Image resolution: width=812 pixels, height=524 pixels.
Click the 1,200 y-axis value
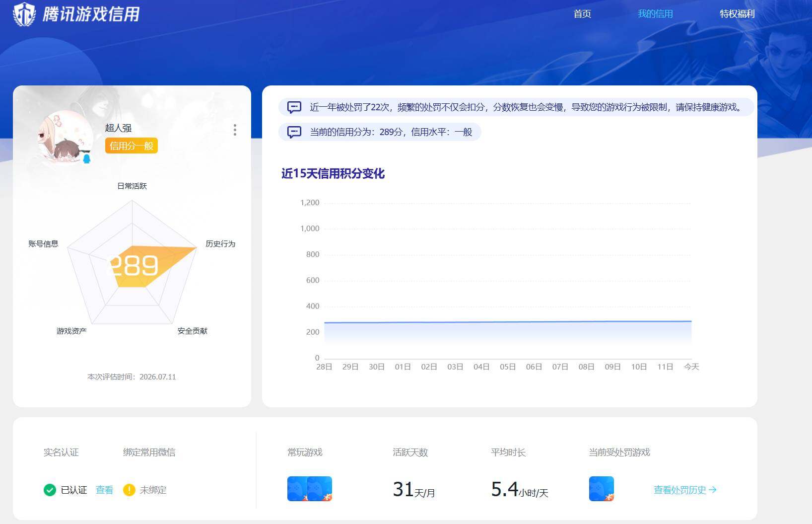click(310, 203)
